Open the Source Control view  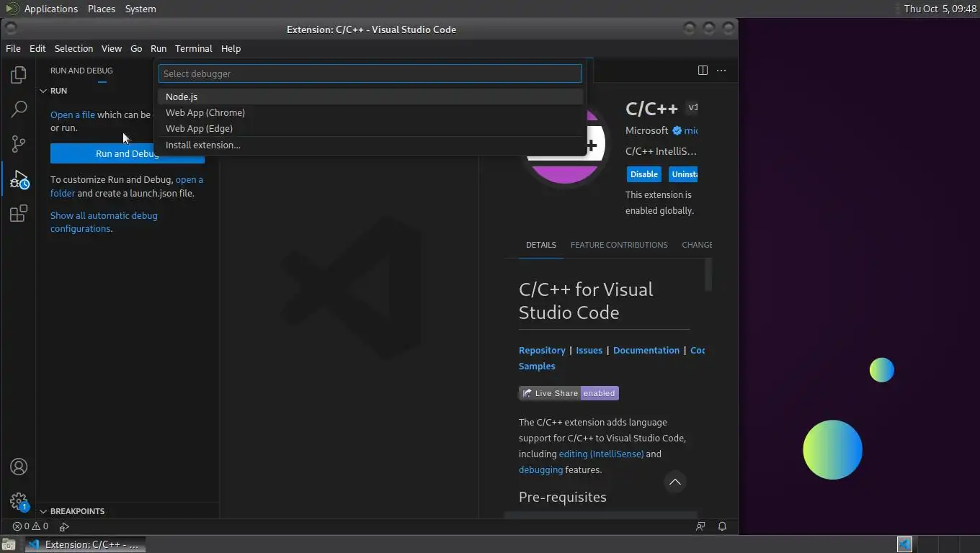(19, 144)
